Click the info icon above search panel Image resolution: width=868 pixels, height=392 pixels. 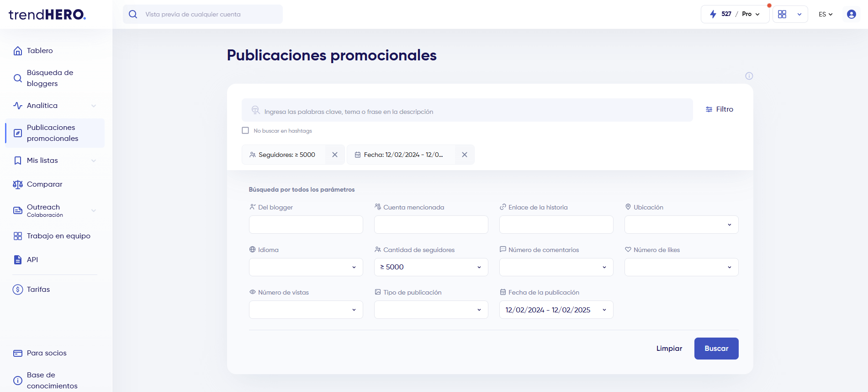click(x=749, y=76)
